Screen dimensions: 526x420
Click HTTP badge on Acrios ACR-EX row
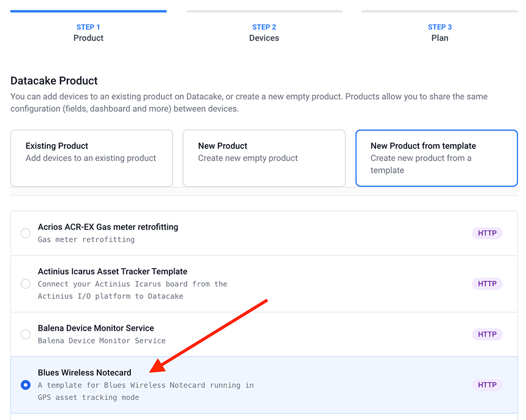click(x=487, y=233)
